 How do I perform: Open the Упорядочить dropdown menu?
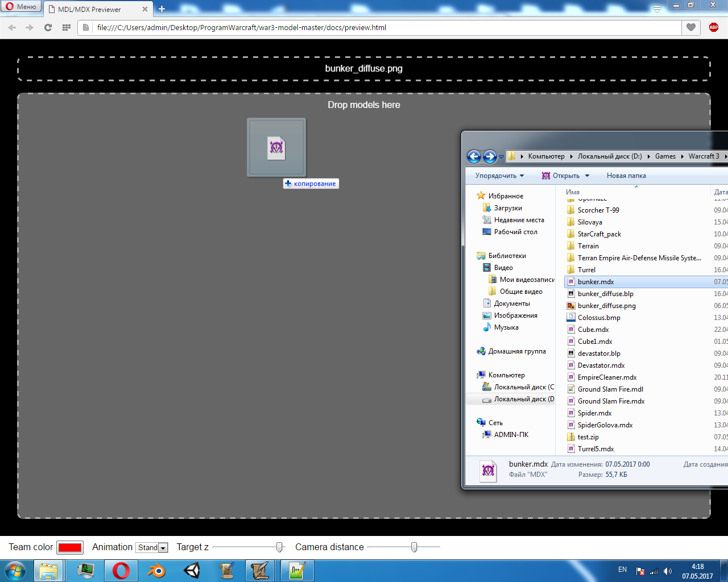[x=499, y=176]
